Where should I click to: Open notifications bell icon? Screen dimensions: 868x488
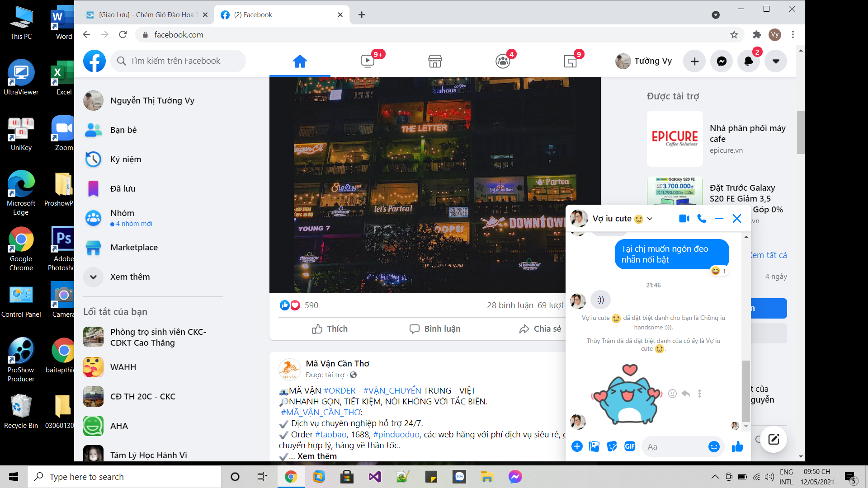(749, 61)
